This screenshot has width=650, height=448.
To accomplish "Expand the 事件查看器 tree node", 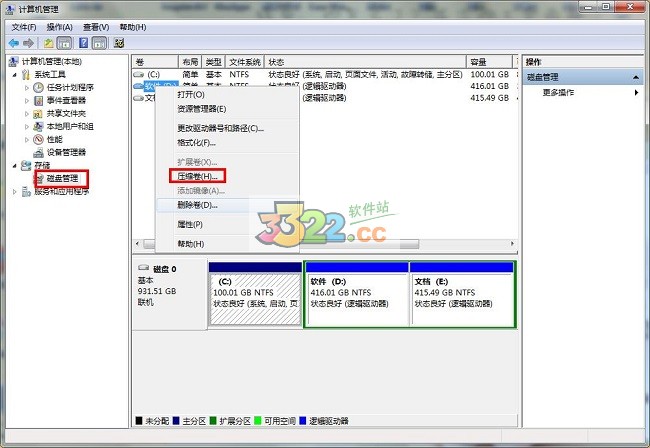I will [x=28, y=101].
